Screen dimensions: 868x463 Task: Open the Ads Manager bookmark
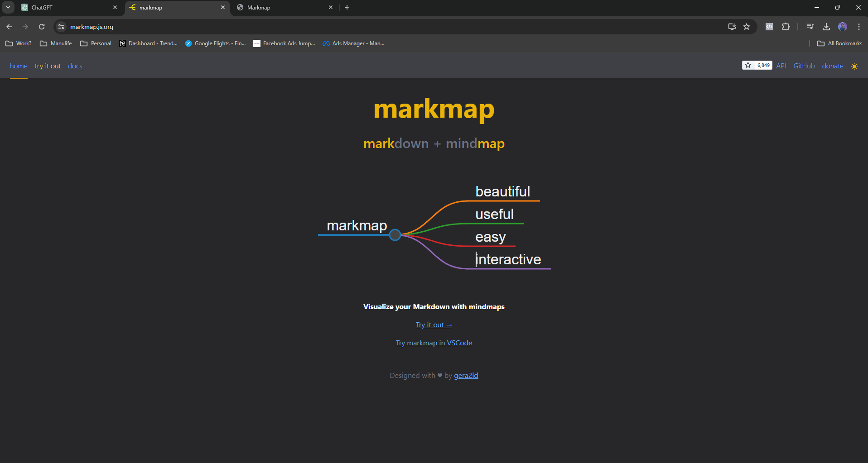tap(353, 43)
